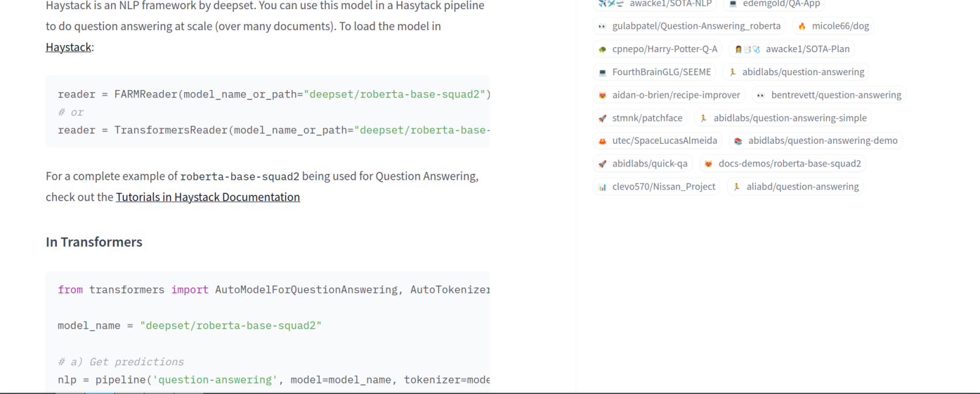Click the "# or" comment line

point(71,112)
